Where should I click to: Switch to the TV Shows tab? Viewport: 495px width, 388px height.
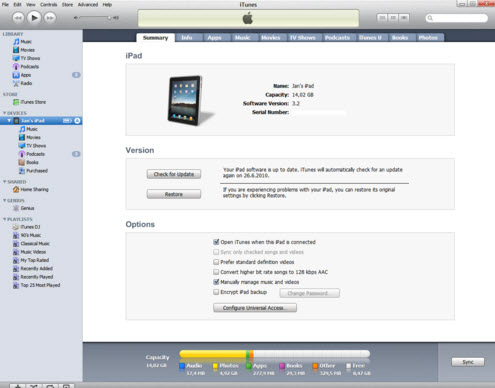coord(302,38)
